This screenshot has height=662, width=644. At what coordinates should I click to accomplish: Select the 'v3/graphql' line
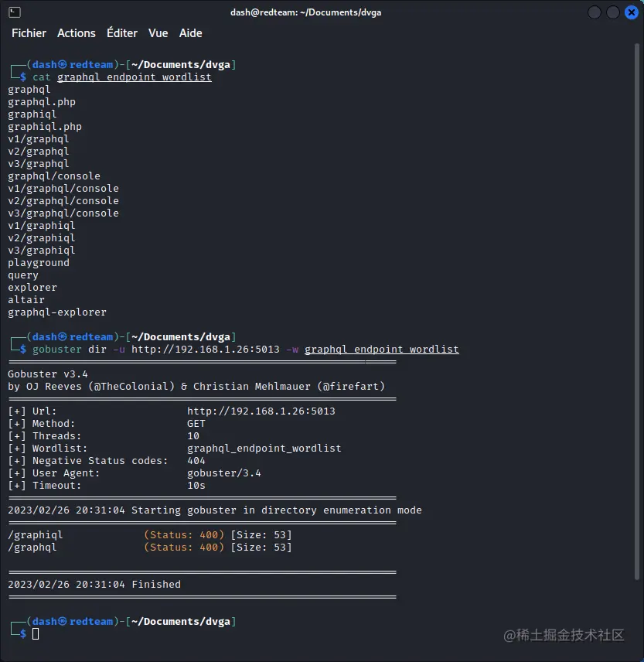point(39,164)
